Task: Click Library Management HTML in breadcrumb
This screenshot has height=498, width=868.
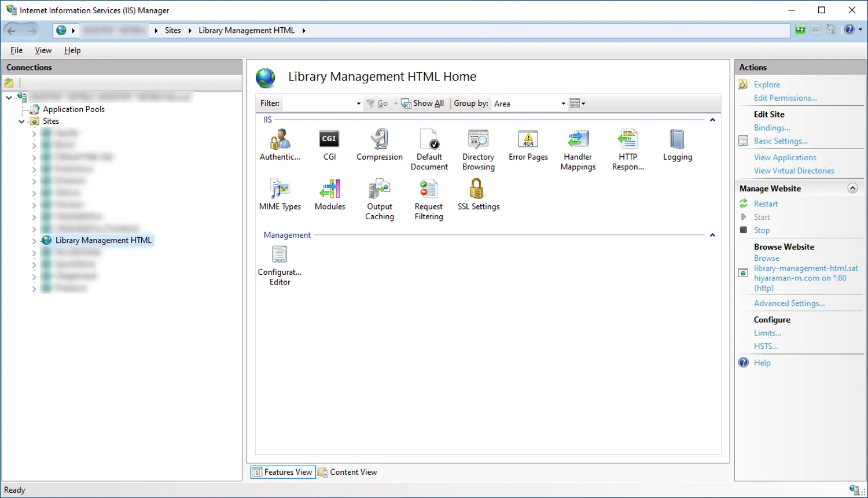Action: coord(247,31)
